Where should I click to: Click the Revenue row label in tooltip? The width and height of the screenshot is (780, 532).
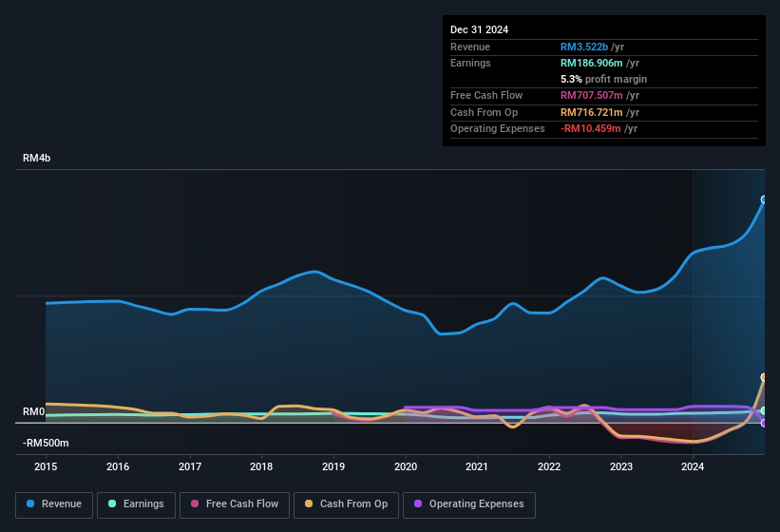470,47
